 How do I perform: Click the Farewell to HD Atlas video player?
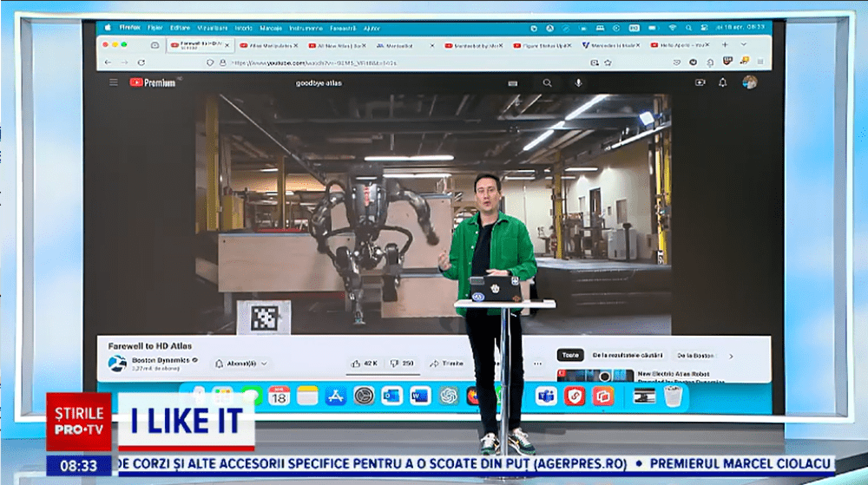tap(433, 213)
